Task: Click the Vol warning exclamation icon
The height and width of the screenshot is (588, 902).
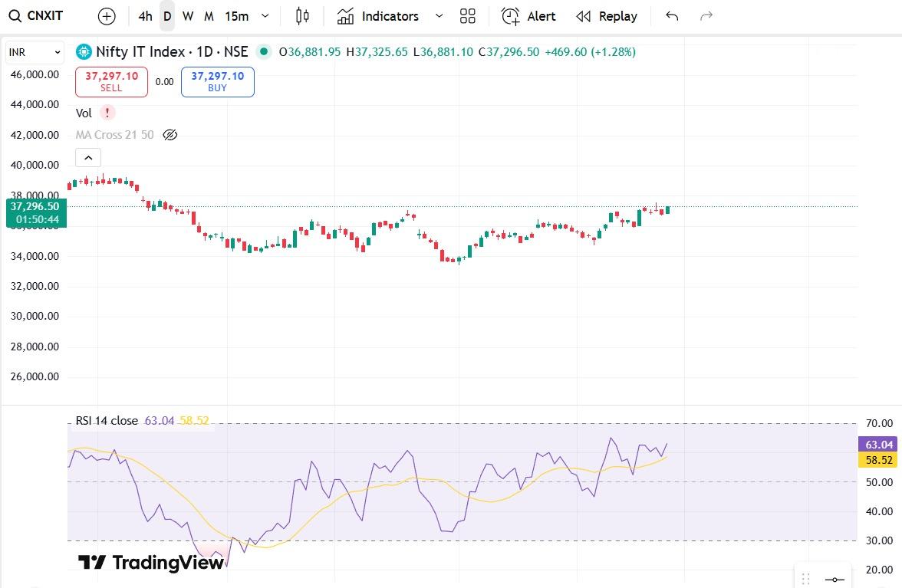Action: pos(107,113)
